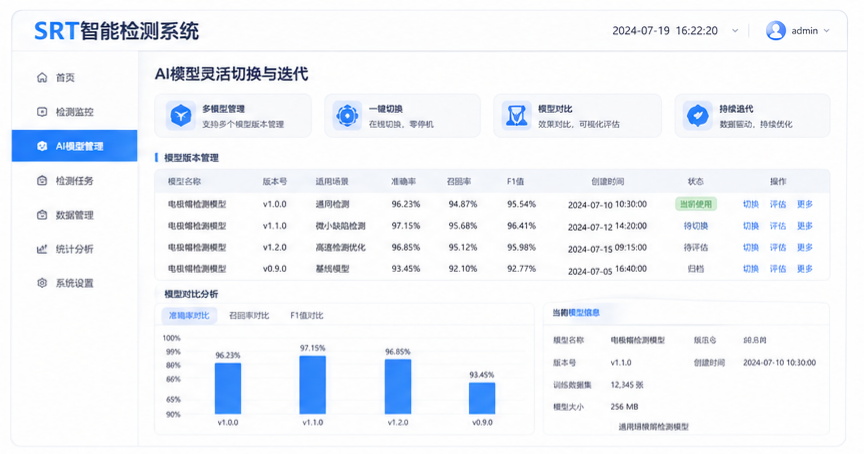This screenshot has height=454, width=864.
Task: Go to 检测监控 menu item
Action: [74, 112]
